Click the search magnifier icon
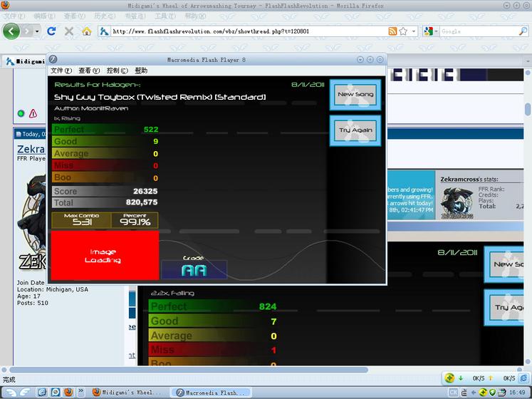The image size is (532, 399). pos(523,31)
